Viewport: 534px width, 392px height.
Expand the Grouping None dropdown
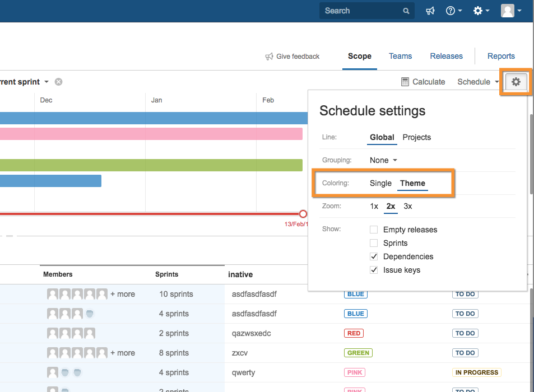383,160
